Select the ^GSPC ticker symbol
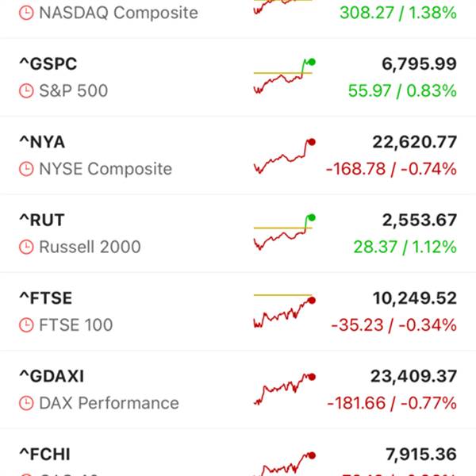 (x=48, y=65)
